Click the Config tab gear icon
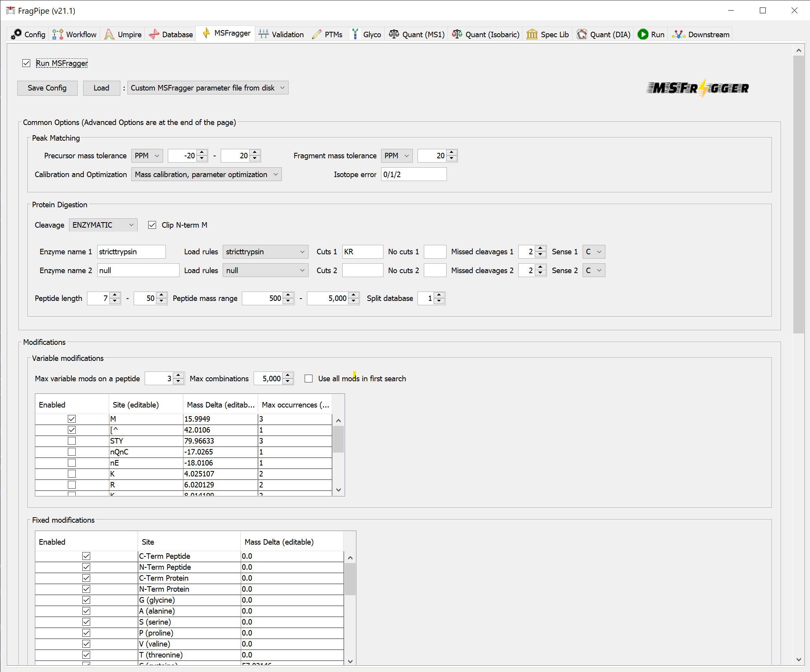This screenshot has width=810, height=672. pos(16,34)
